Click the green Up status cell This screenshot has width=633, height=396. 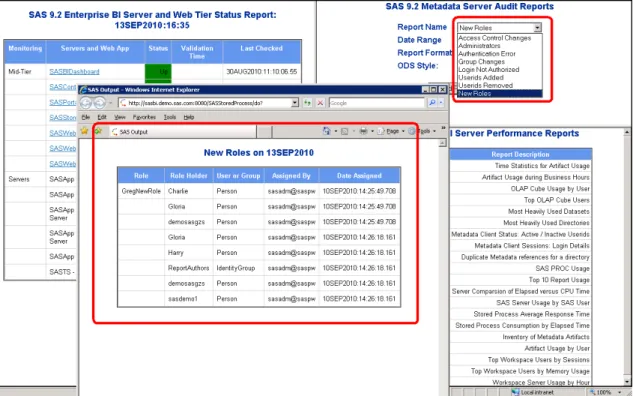tap(158, 71)
